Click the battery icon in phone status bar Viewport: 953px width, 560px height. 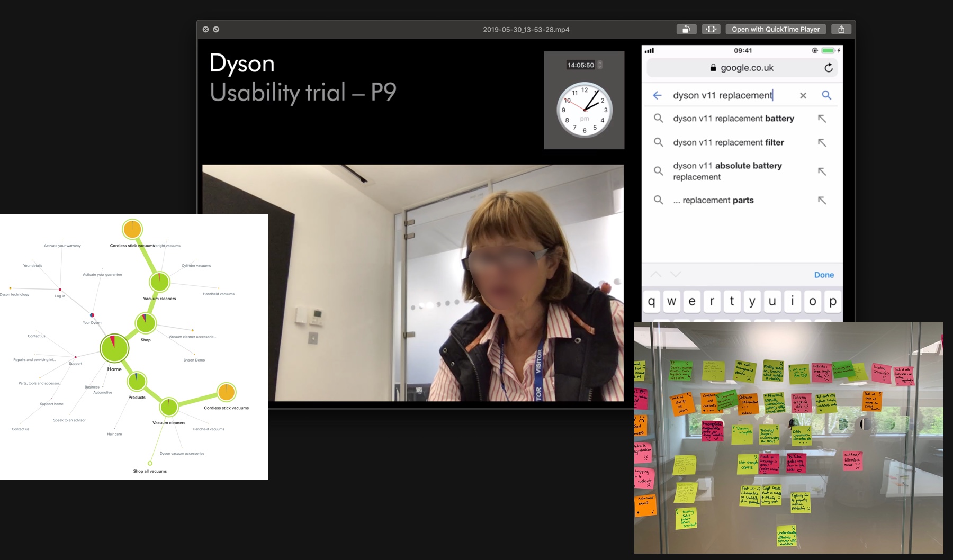point(828,51)
